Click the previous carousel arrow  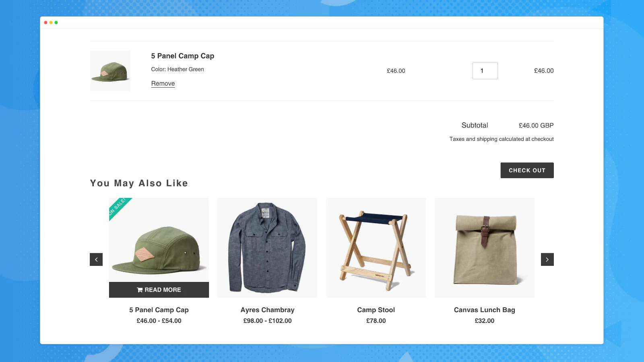[x=96, y=259]
